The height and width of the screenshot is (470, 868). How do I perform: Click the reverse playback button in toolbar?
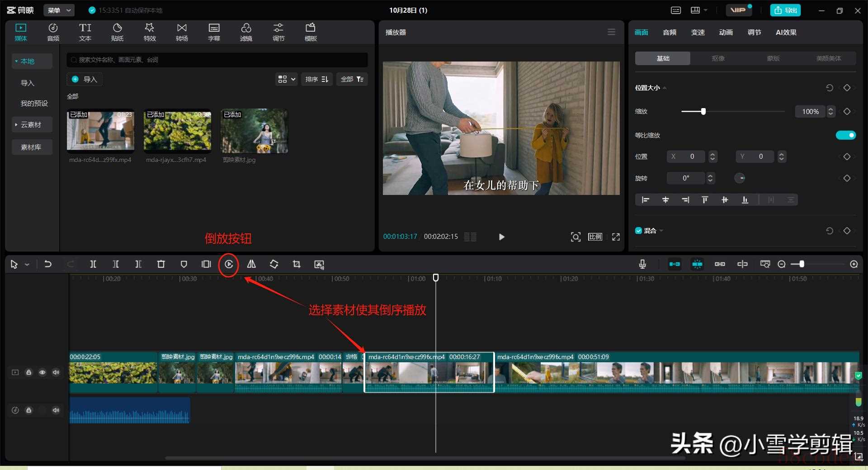[229, 264]
